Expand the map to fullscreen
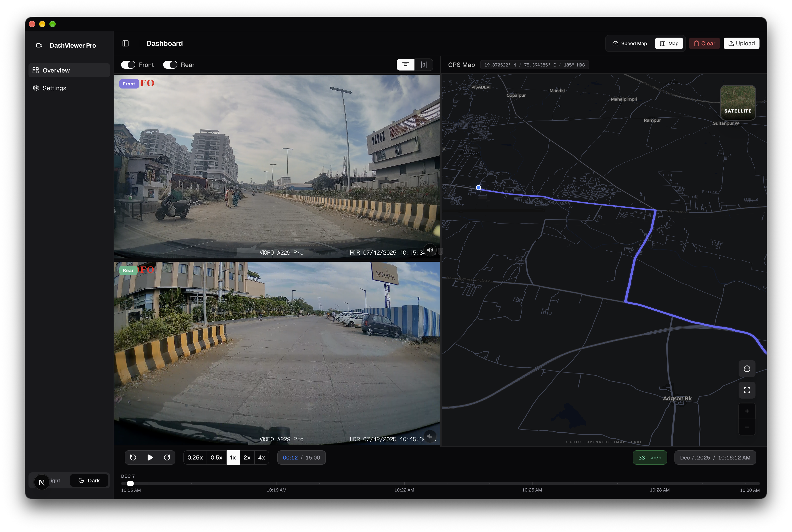The width and height of the screenshot is (792, 532). (x=747, y=390)
